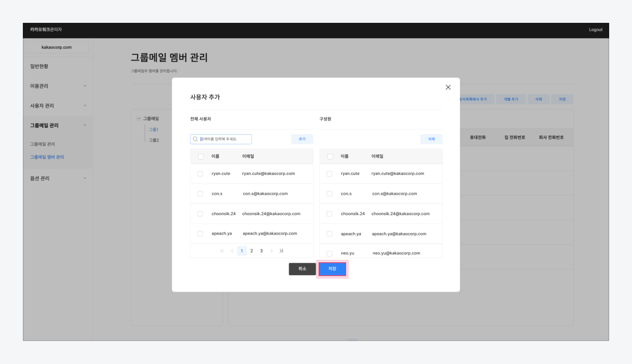Close the 사용자 추가 dialog with X

[448, 87]
